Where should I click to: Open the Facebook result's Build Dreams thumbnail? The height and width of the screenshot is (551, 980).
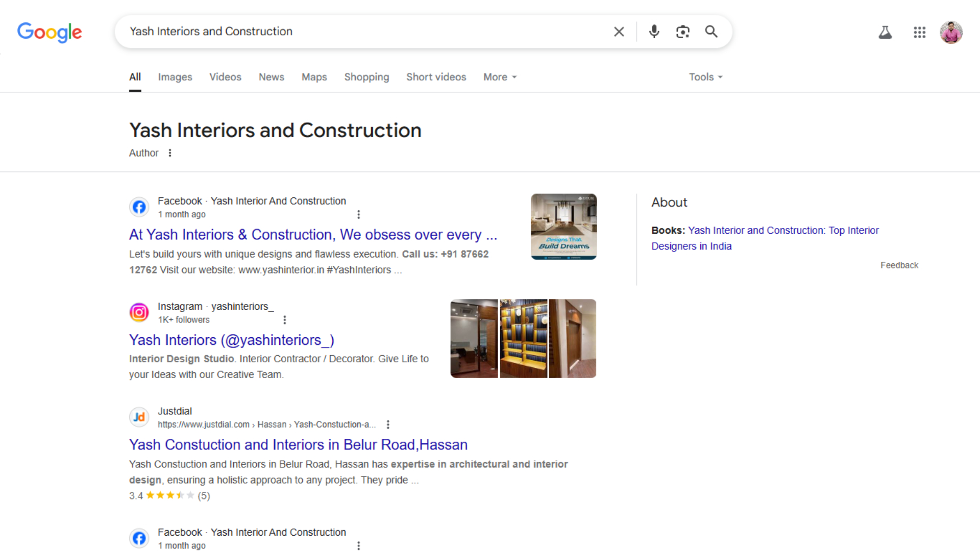(x=563, y=227)
